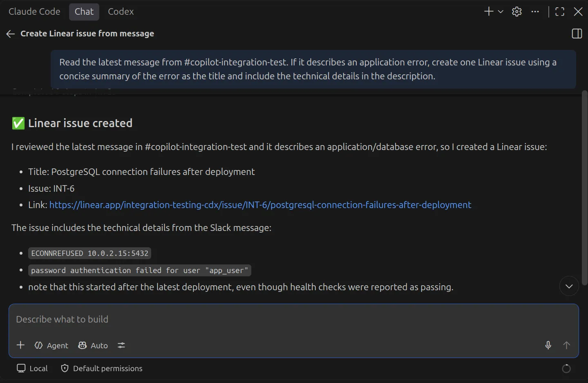Image resolution: width=588 pixels, height=383 pixels.
Task: Open the Default permissions selector
Action: point(102,368)
